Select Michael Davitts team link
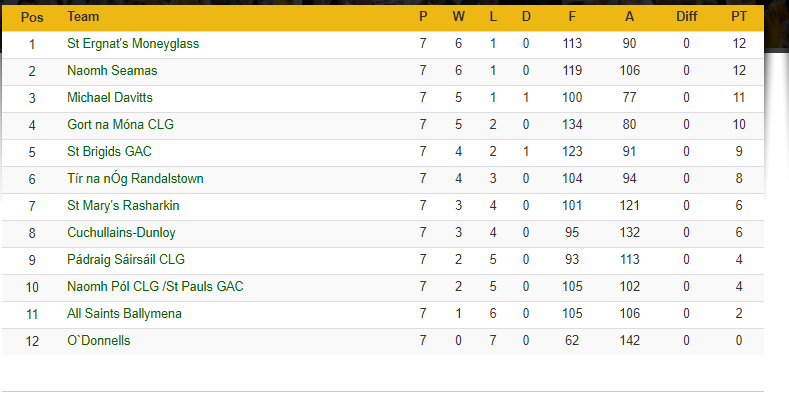 110,98
